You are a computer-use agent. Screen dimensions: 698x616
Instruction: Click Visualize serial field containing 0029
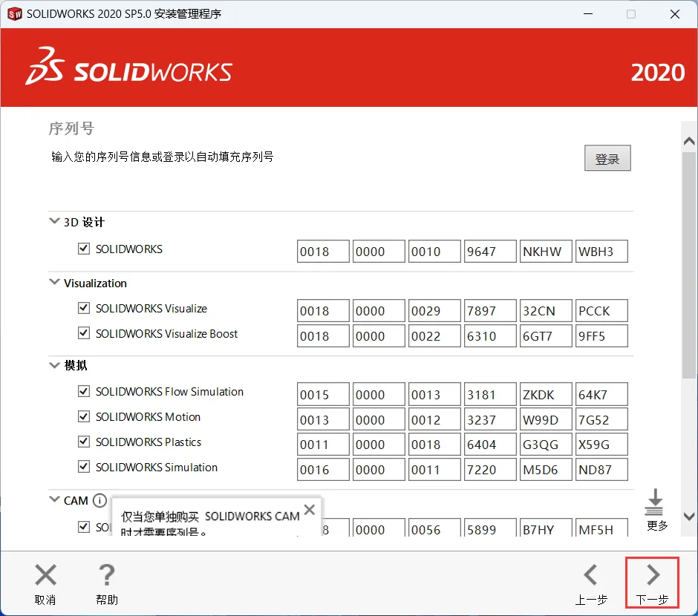[434, 310]
